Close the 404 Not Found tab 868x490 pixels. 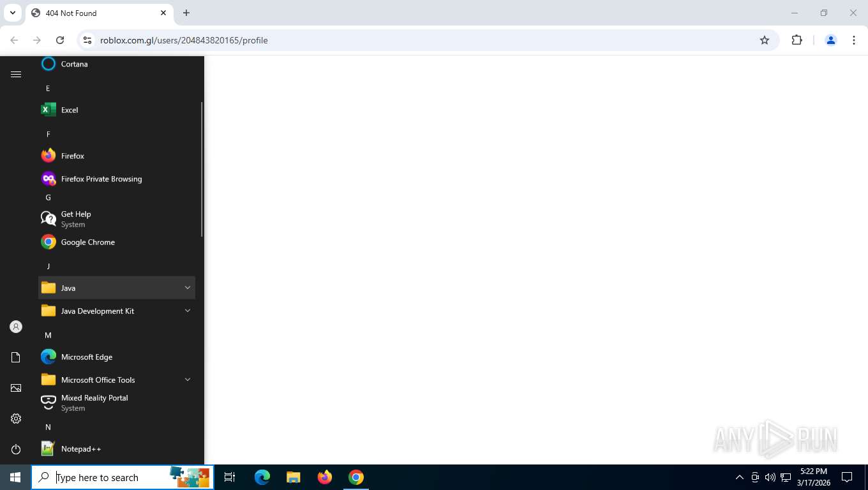pyautogui.click(x=163, y=13)
